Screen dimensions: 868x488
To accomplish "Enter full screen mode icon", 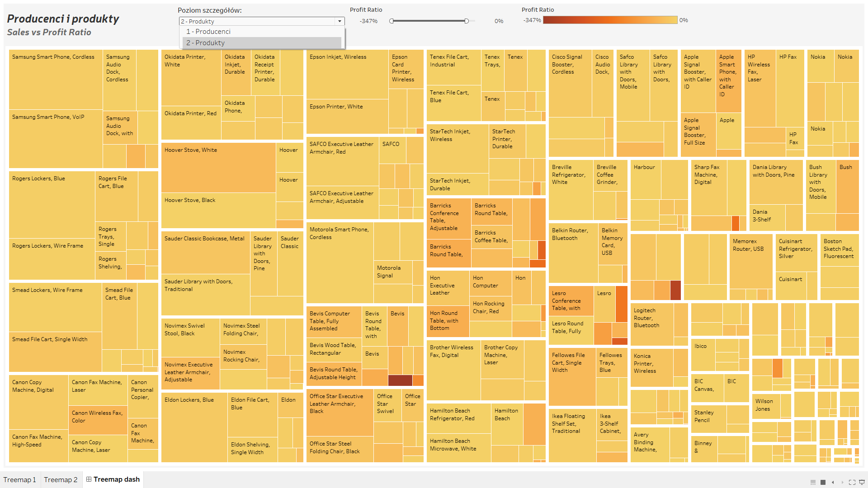I will [852, 482].
